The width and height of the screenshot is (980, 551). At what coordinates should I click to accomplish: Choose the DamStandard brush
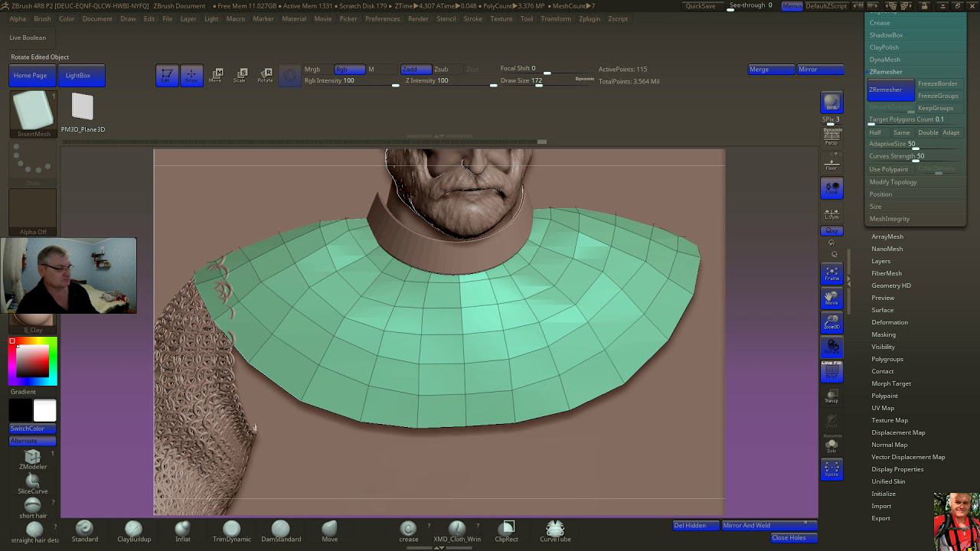point(280,530)
